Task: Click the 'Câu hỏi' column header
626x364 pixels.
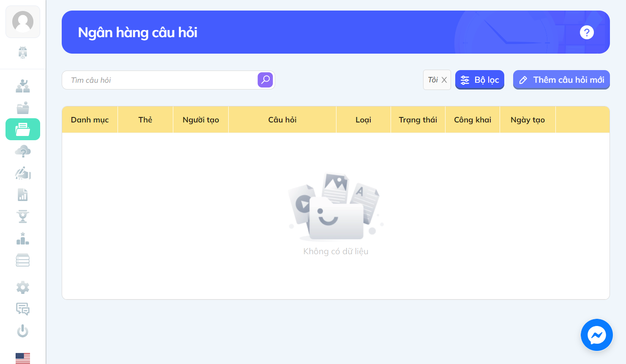Action: 282,120
